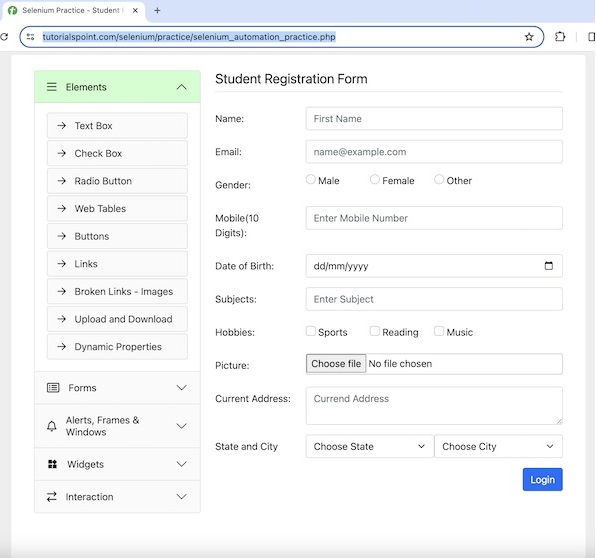Click the hamburger icon next to Elements
This screenshot has width=596, height=558.
52,87
